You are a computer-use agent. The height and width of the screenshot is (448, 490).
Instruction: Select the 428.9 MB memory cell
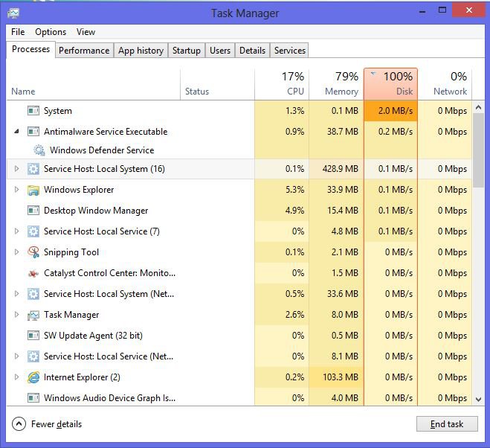[x=336, y=169]
